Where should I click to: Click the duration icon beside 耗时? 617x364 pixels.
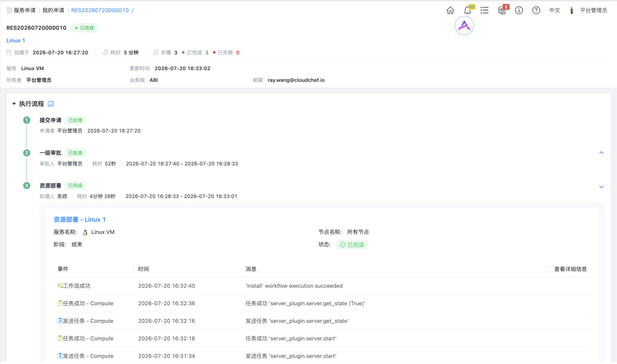click(x=106, y=52)
